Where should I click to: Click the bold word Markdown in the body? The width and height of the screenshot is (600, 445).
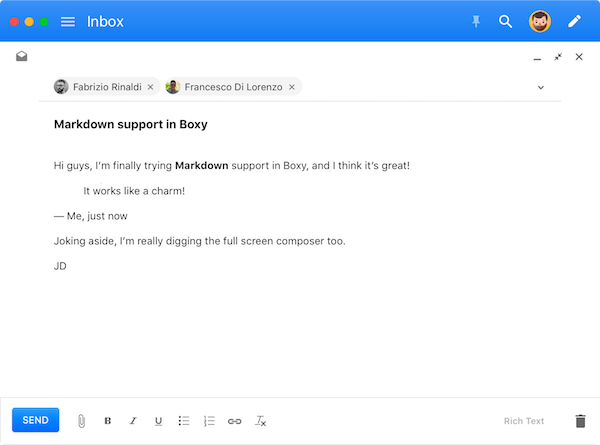click(x=202, y=166)
